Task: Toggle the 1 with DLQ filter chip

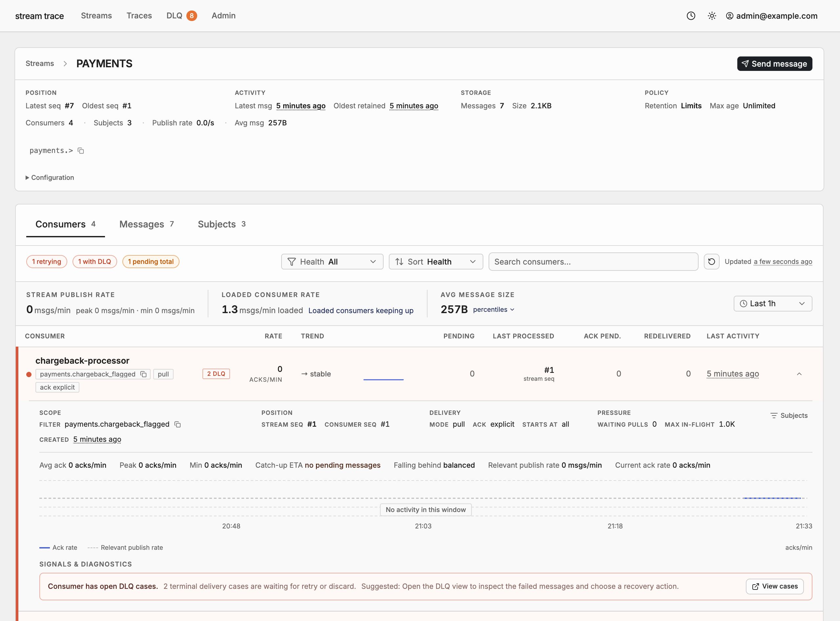Action: click(x=95, y=262)
